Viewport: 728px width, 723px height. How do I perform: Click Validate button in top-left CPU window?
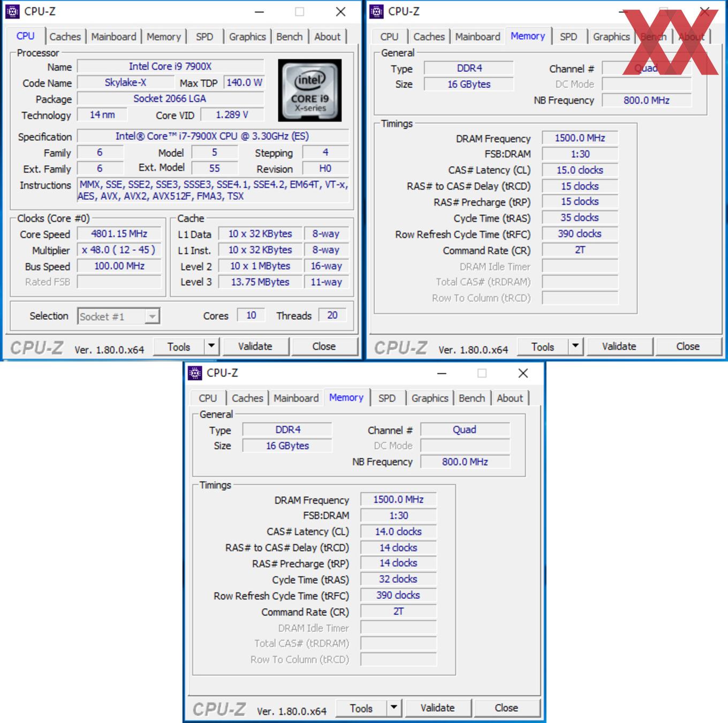(x=255, y=347)
